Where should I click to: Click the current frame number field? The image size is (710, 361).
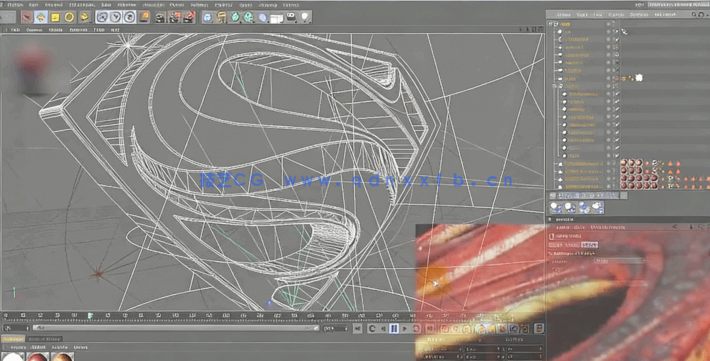[x=16, y=328]
